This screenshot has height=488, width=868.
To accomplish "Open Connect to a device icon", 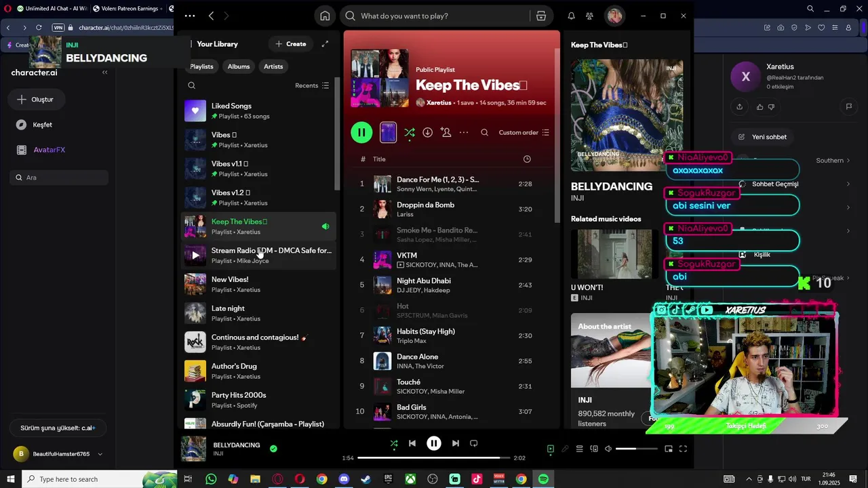I will (594, 449).
